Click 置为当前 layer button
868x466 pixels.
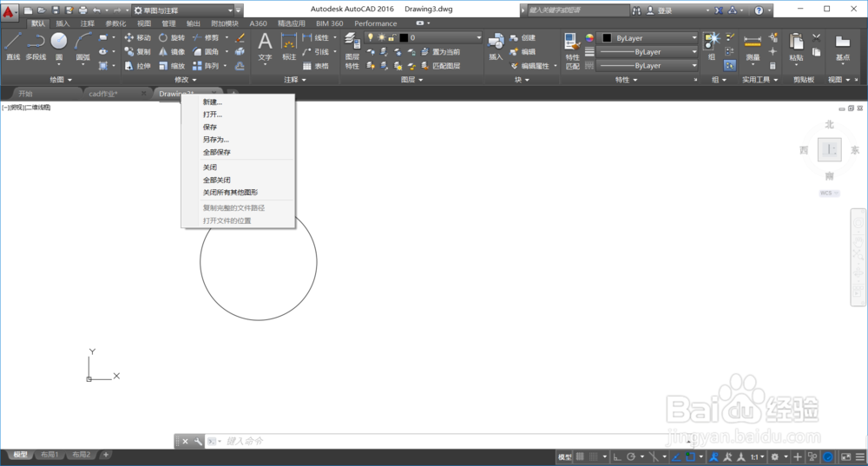click(441, 51)
